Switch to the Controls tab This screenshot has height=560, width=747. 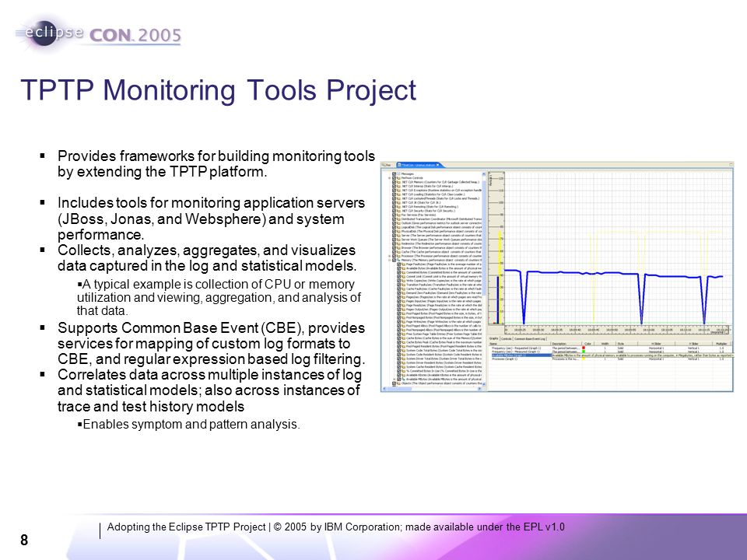506,338
